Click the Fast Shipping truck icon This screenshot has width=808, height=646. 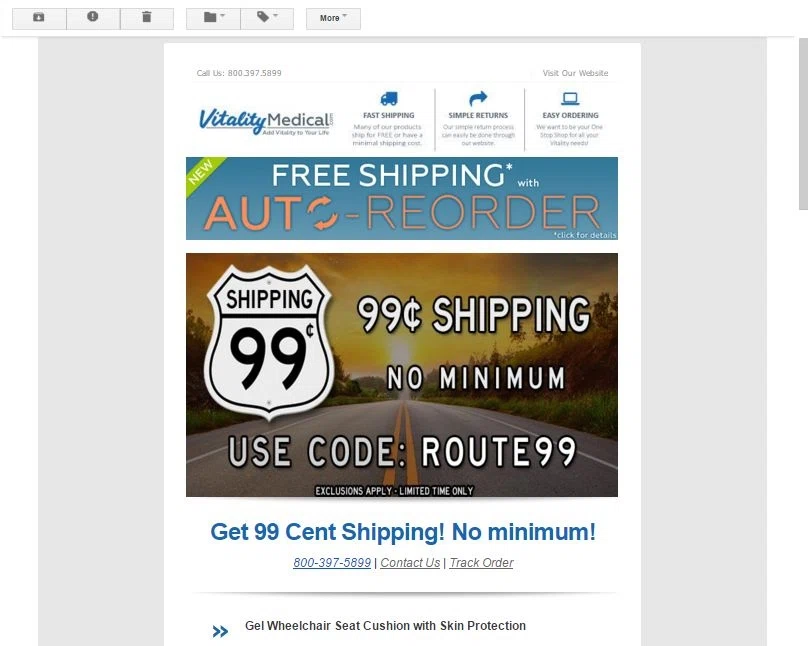pos(389,98)
